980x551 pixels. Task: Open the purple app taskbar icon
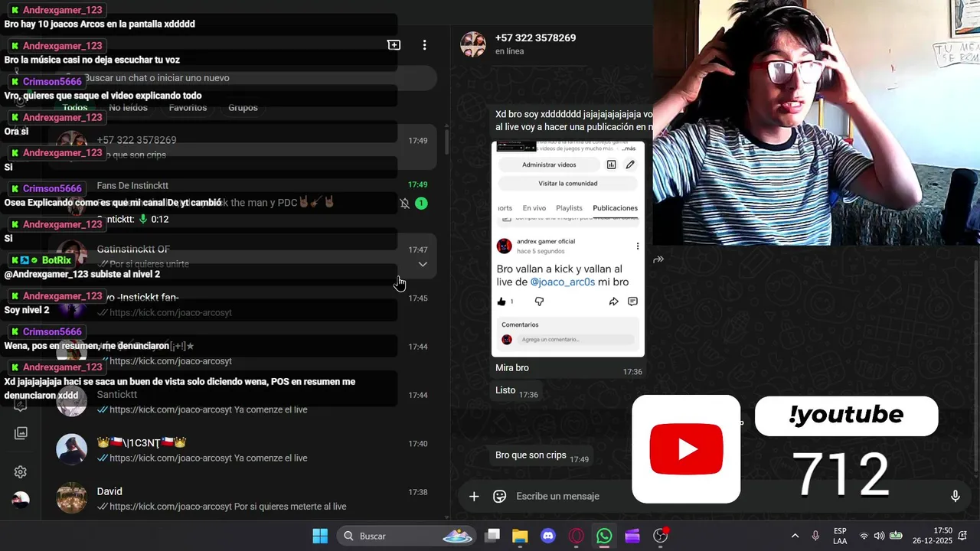click(632, 536)
